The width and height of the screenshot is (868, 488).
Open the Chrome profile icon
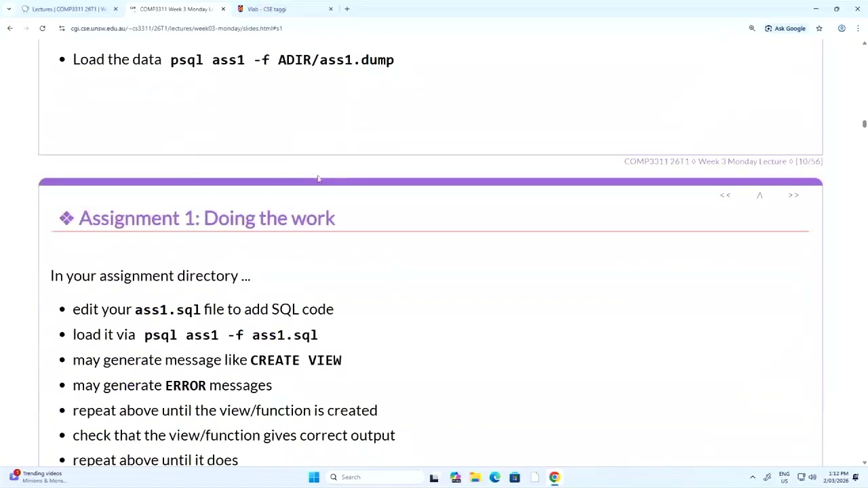[842, 28]
